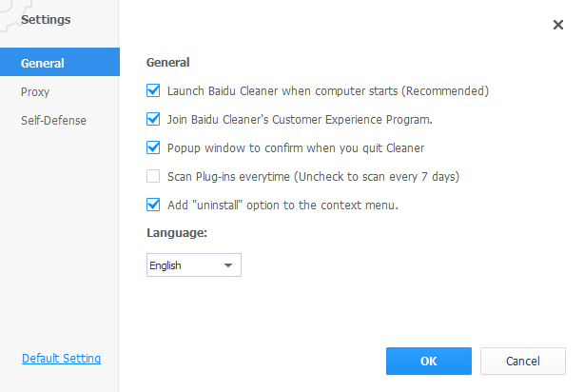Uncheck the add "uninstall" option checkbox
The height and width of the screenshot is (392, 584).
point(153,204)
